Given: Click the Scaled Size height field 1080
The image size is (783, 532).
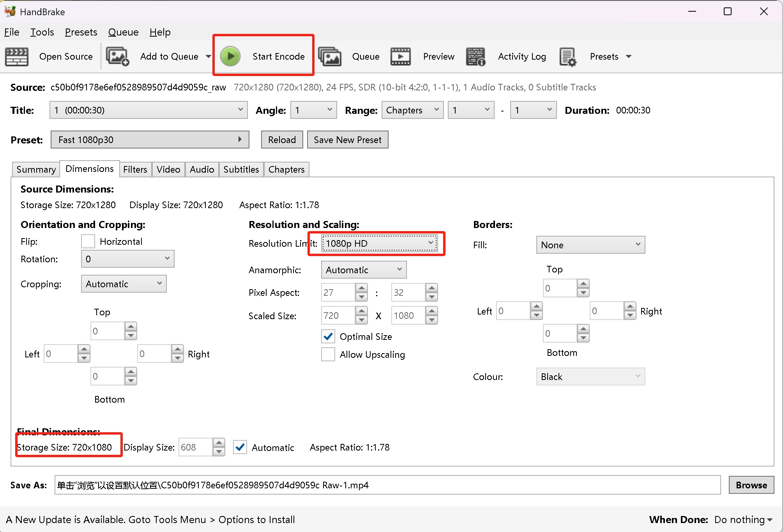Looking at the screenshot, I should [408, 316].
